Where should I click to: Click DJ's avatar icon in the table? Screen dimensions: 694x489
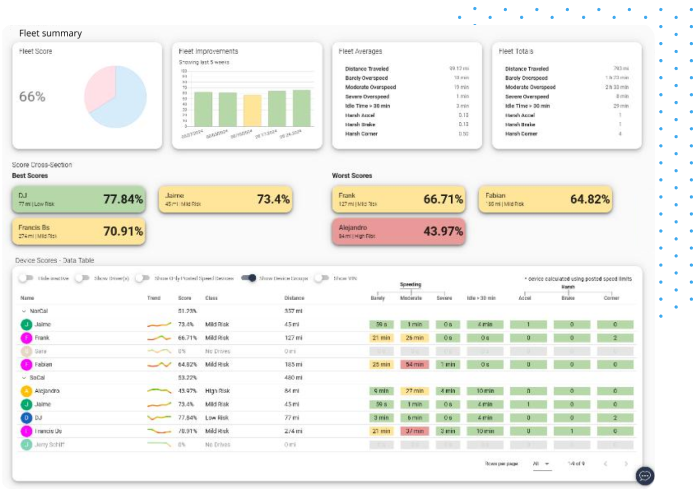click(x=26, y=417)
